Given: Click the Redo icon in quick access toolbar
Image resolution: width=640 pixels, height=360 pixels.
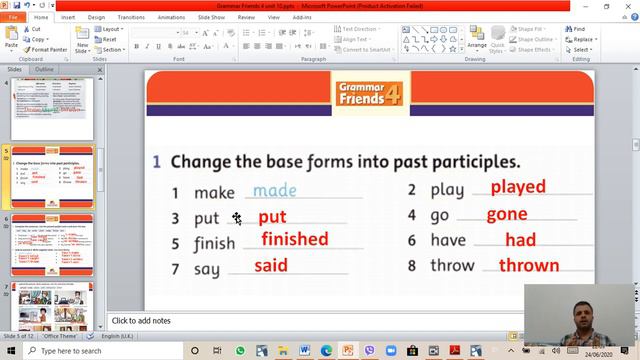Looking at the screenshot, I should click(42, 5).
